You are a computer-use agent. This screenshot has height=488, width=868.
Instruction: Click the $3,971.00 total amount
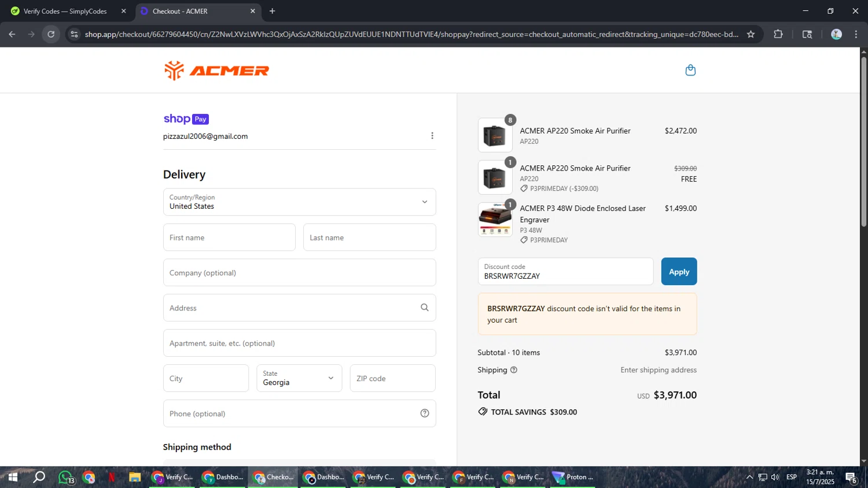675,395
